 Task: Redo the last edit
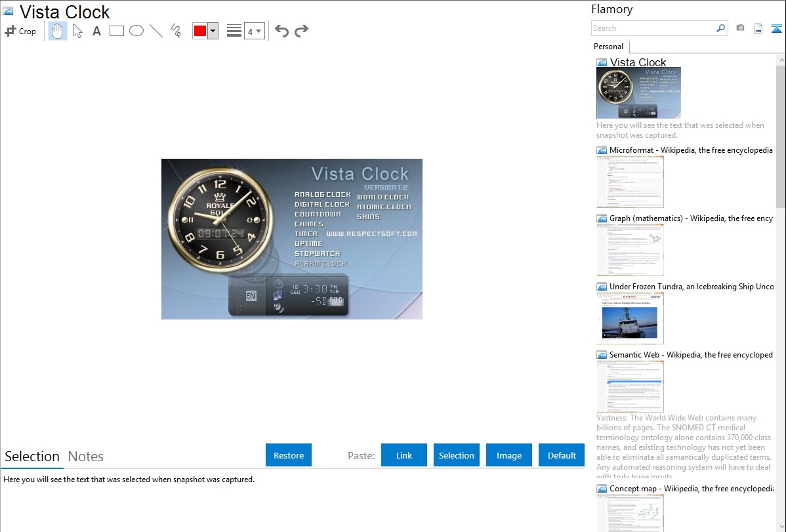(x=301, y=31)
